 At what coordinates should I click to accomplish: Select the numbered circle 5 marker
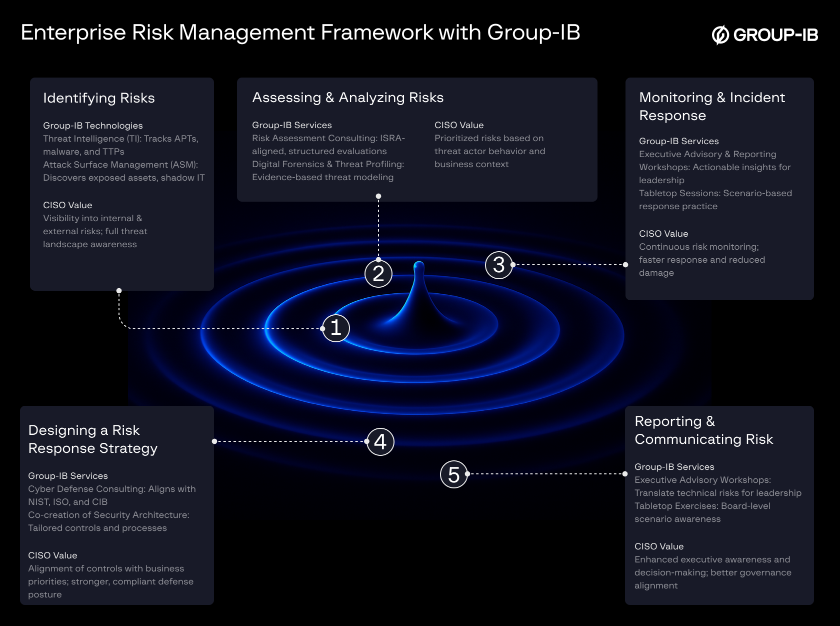453,474
